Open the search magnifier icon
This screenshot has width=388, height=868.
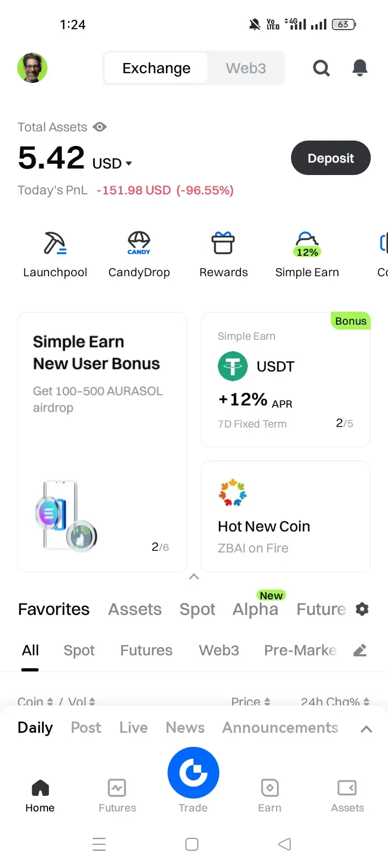(321, 68)
